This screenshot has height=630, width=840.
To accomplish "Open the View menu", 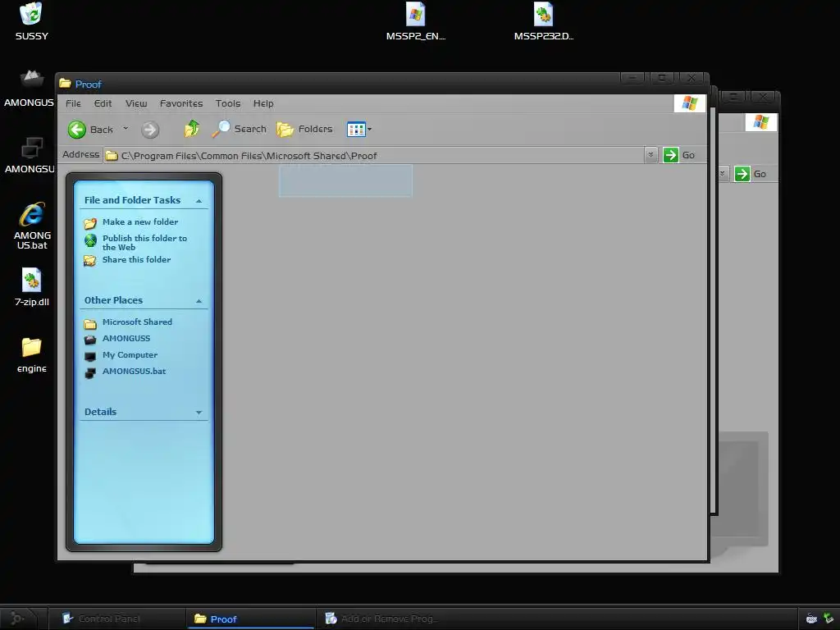I will click(136, 103).
